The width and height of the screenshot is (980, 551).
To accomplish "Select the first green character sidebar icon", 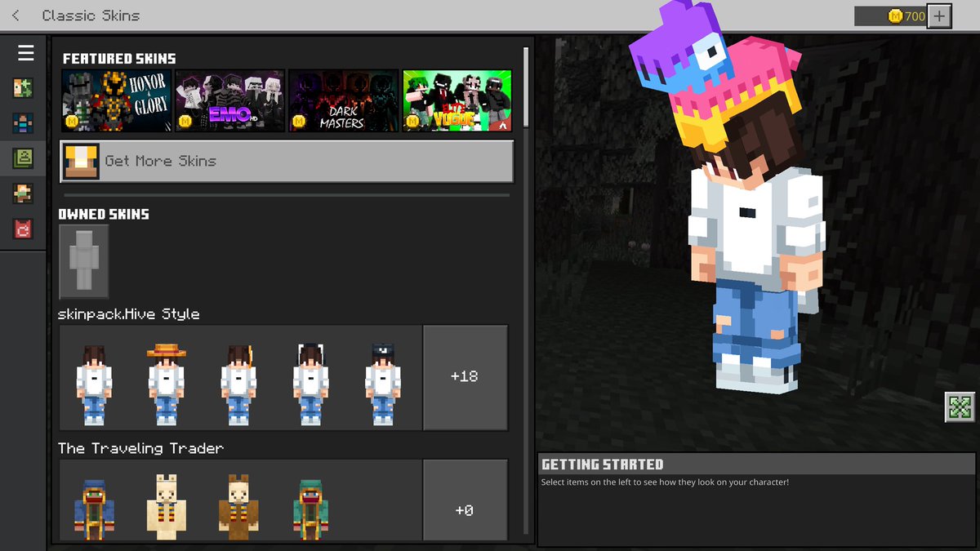I will [x=23, y=88].
